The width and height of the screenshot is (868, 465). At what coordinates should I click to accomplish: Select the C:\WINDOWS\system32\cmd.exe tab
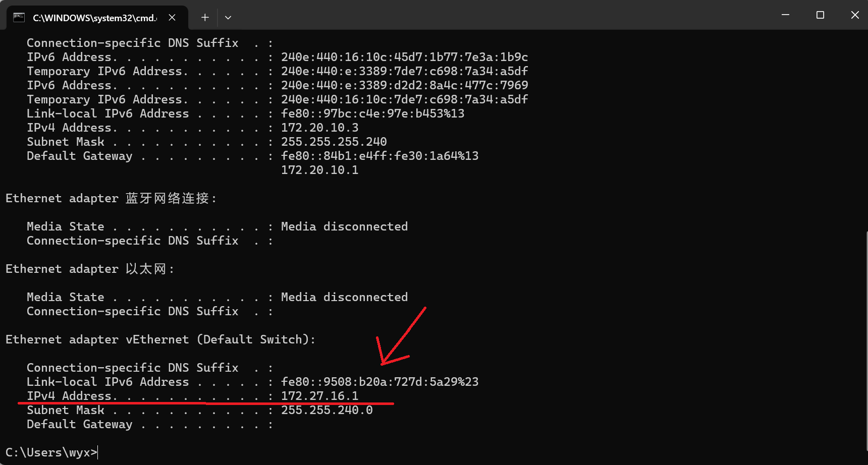[x=97, y=18]
